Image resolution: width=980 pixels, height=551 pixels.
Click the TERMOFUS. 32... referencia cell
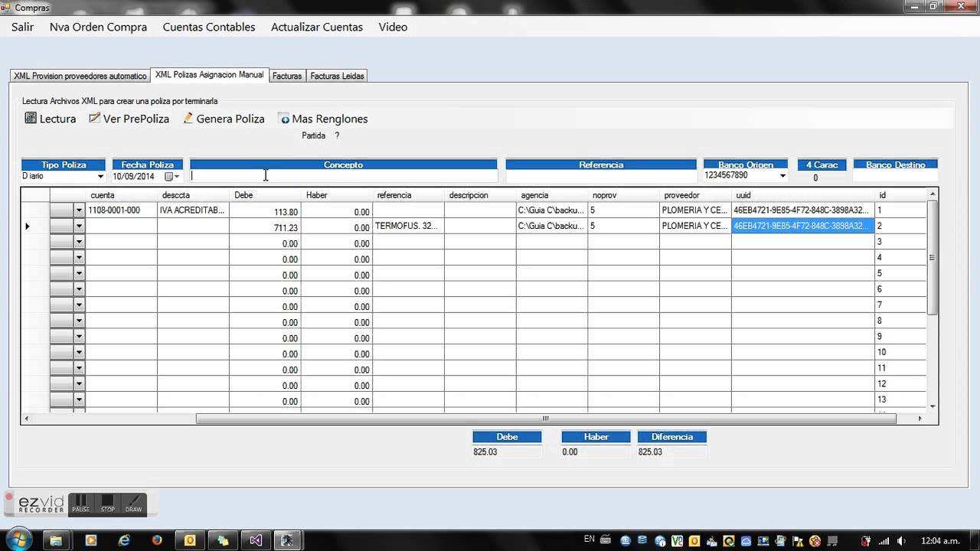(x=408, y=227)
